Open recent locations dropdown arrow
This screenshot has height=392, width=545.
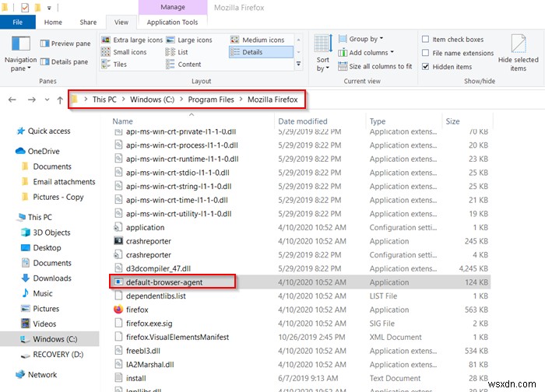47,100
